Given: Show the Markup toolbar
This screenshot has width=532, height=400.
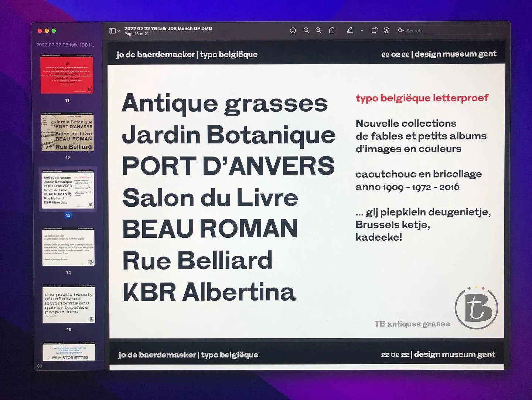Looking at the screenshot, I should (x=386, y=30).
